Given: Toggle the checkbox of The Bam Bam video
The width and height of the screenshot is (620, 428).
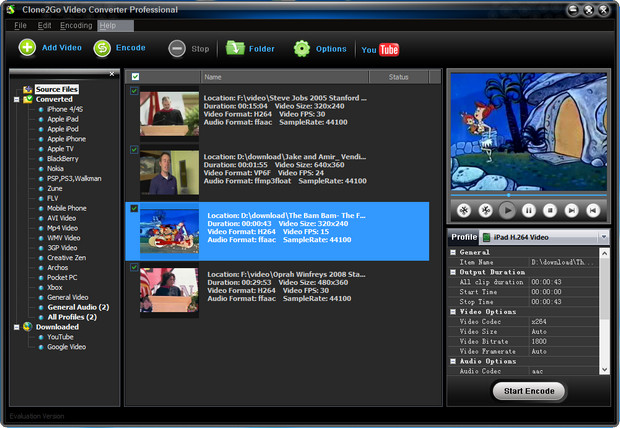Looking at the screenshot, I should point(134,208).
